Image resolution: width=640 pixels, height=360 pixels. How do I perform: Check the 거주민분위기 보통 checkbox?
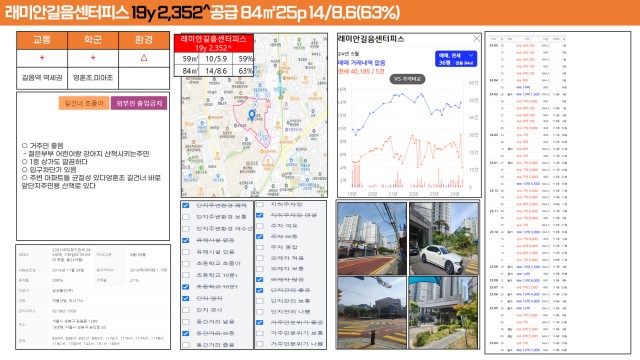[x=260, y=333]
